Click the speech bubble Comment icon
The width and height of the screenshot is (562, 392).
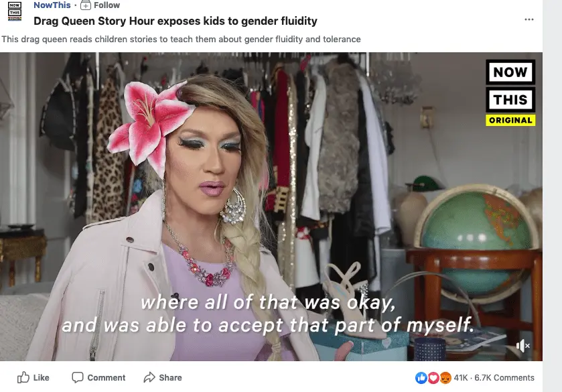(x=78, y=377)
